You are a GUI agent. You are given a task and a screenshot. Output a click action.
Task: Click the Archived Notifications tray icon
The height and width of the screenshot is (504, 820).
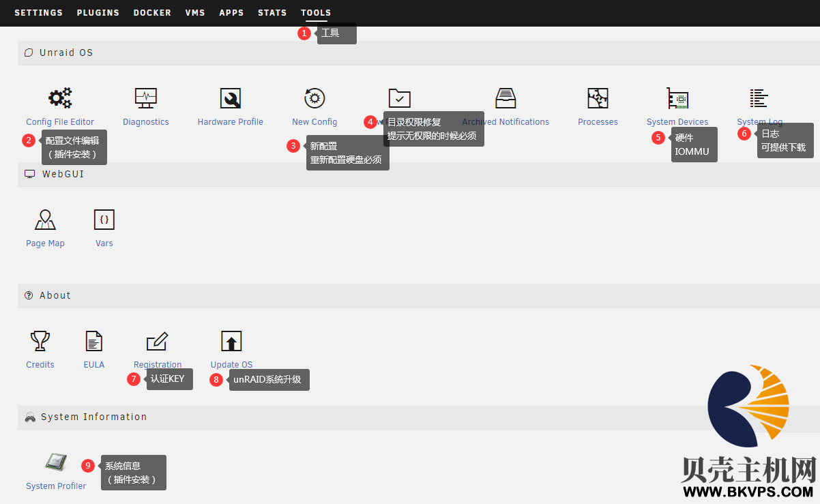506,98
